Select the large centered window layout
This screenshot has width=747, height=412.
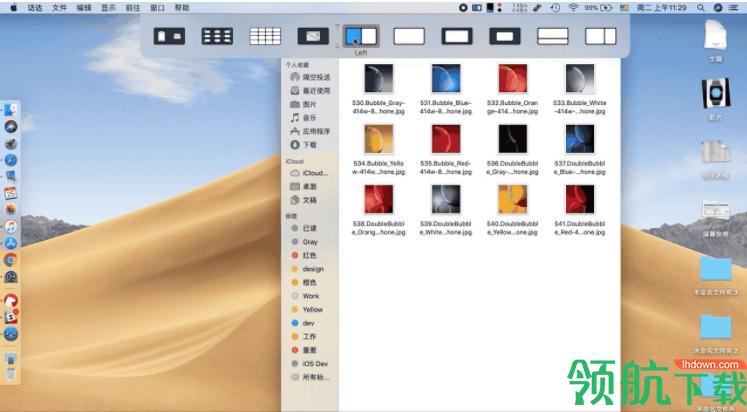point(457,36)
